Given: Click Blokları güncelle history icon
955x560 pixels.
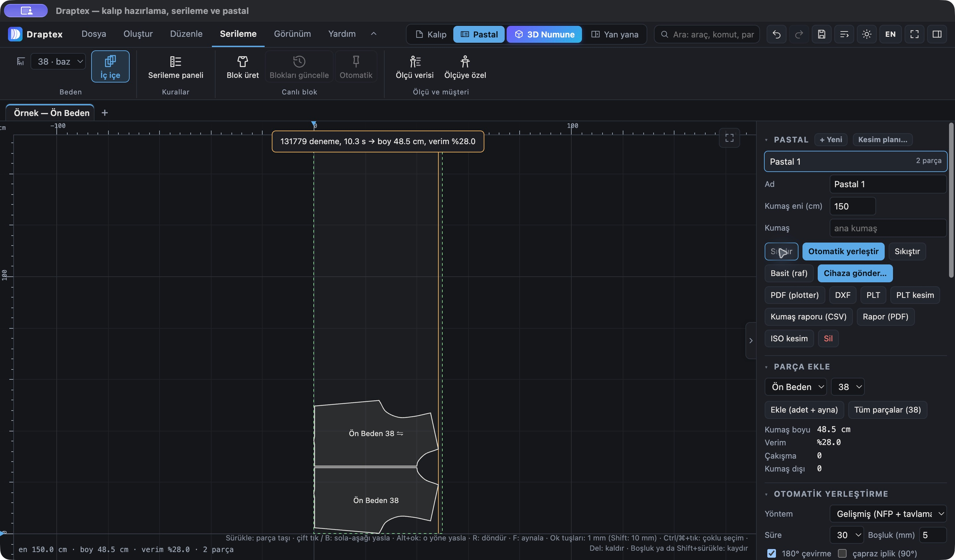Looking at the screenshot, I should (x=299, y=61).
